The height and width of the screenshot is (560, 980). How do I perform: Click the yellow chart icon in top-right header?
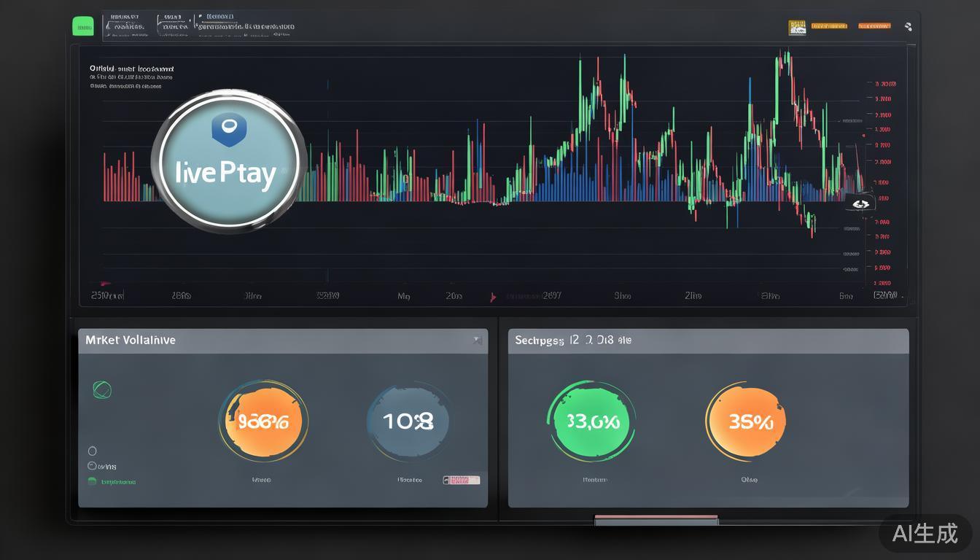click(797, 28)
